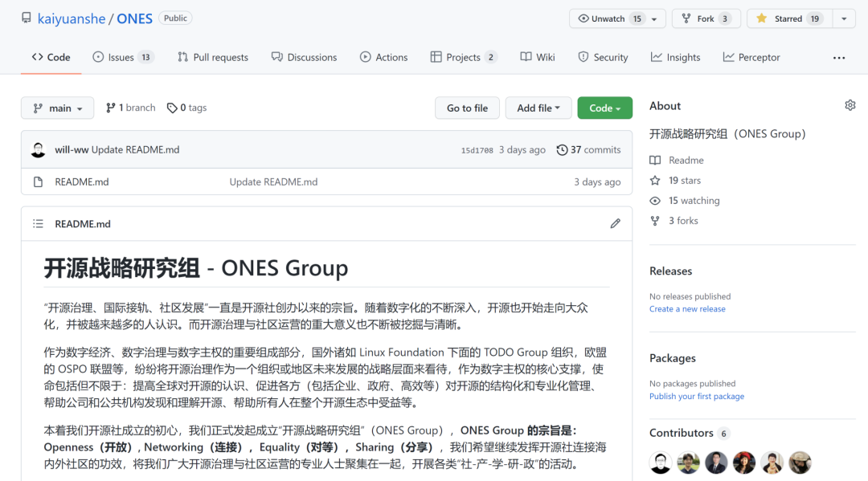Switch to the Code tab
Viewport: 868px width, 481px height.
pos(51,57)
